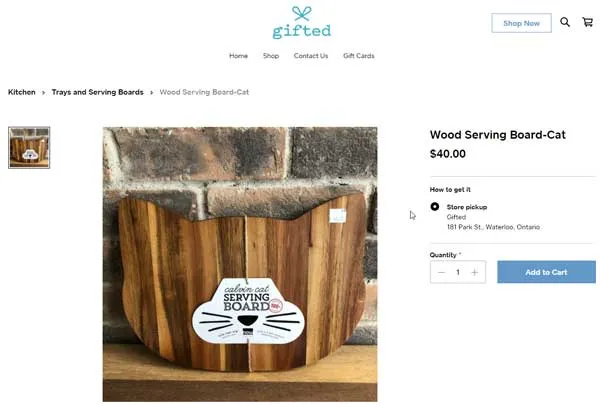Open Trays and Serving Boards breadcrumb
600x404 pixels.
(98, 92)
